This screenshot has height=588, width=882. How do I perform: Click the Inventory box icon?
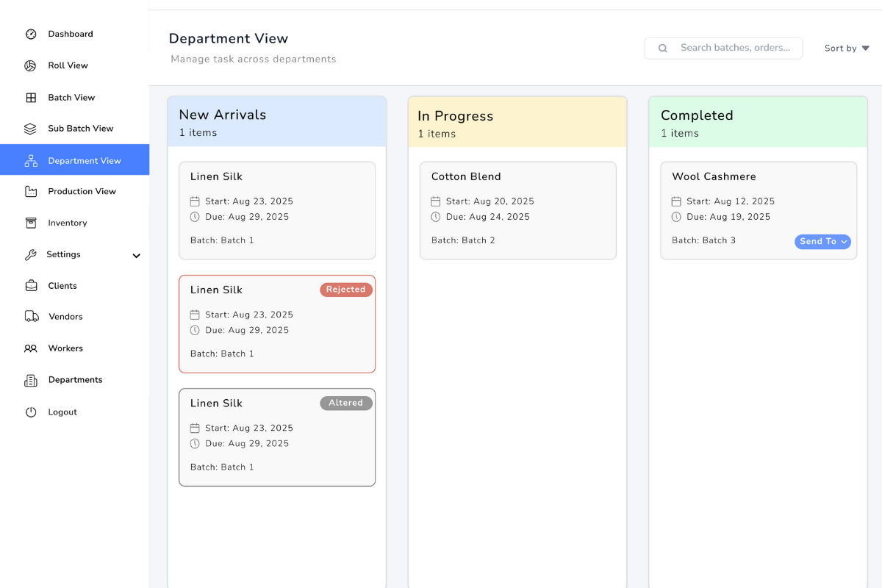(x=31, y=223)
